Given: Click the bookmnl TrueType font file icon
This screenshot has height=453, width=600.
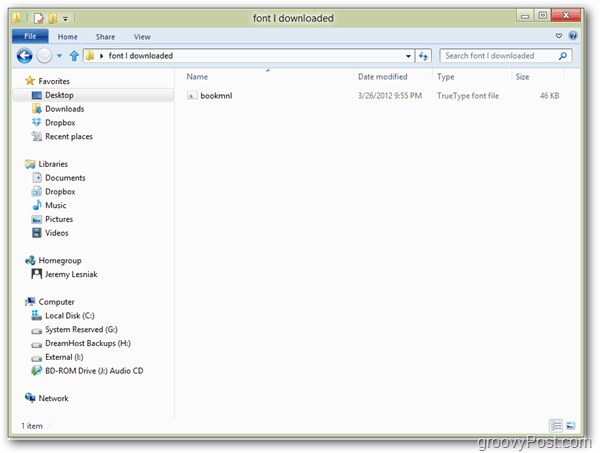Looking at the screenshot, I should 192,95.
